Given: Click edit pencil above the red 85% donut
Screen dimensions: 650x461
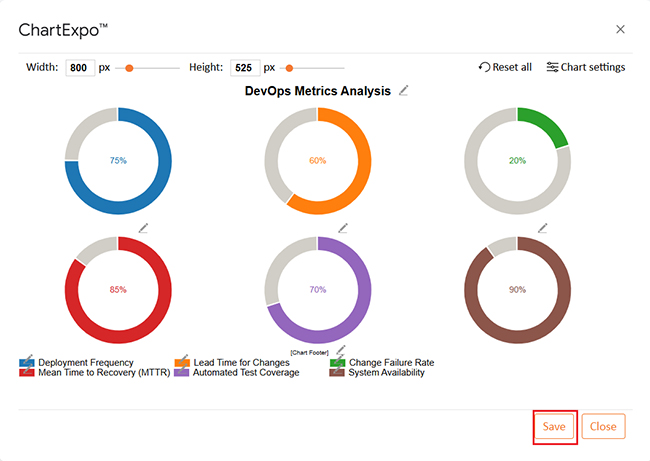Looking at the screenshot, I should click(143, 228).
